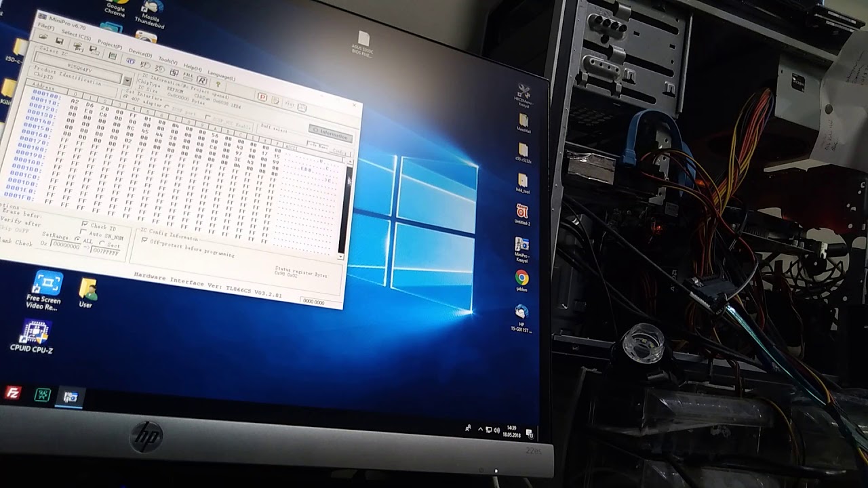Screen dimensions: 868x488
Task: Click the open project Prj toolbar icon
Action: (79, 48)
